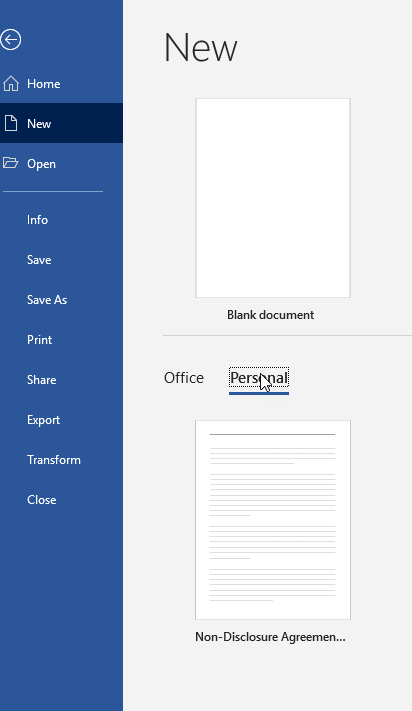Choose Save from the sidebar

coord(61,260)
